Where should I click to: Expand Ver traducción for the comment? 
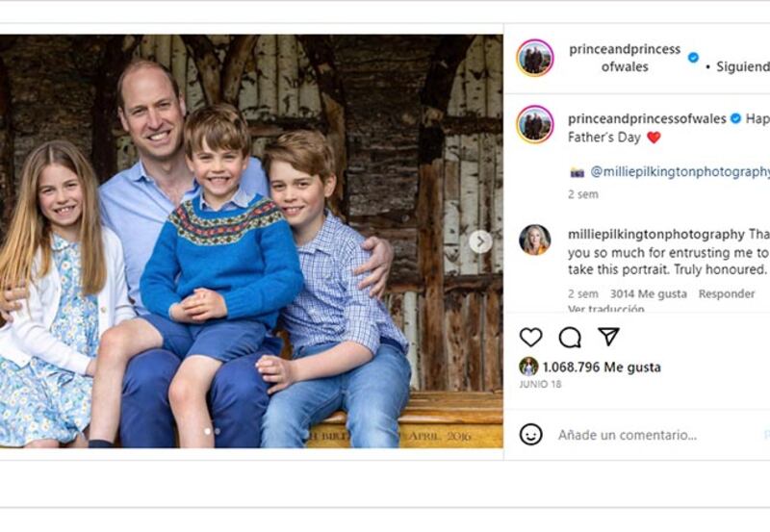point(605,310)
